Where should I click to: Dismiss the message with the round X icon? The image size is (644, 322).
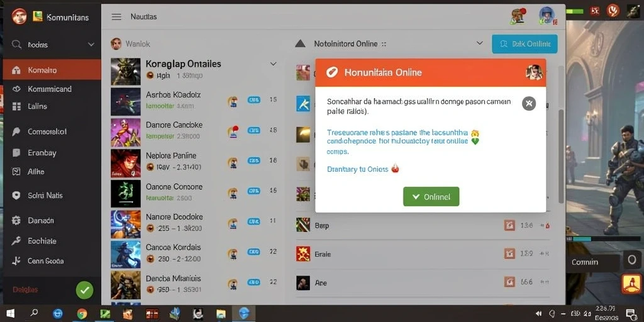(529, 104)
